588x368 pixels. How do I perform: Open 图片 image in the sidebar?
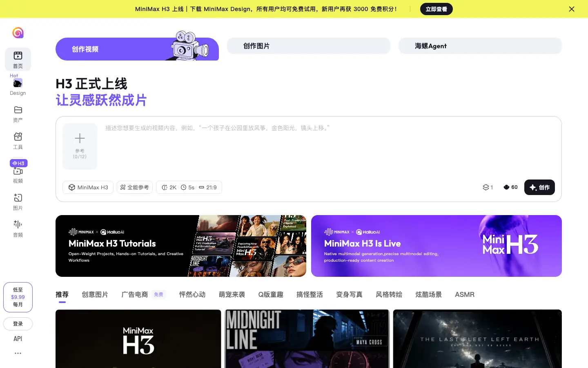(18, 202)
